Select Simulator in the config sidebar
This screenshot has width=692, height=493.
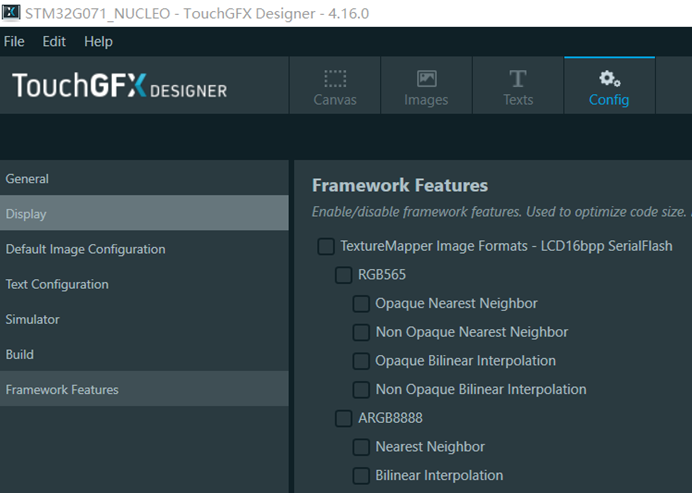point(144,319)
